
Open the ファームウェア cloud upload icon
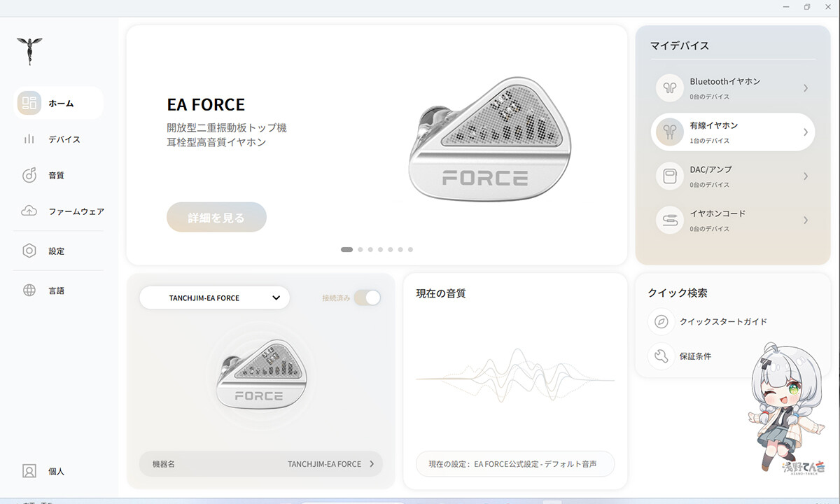coord(29,211)
